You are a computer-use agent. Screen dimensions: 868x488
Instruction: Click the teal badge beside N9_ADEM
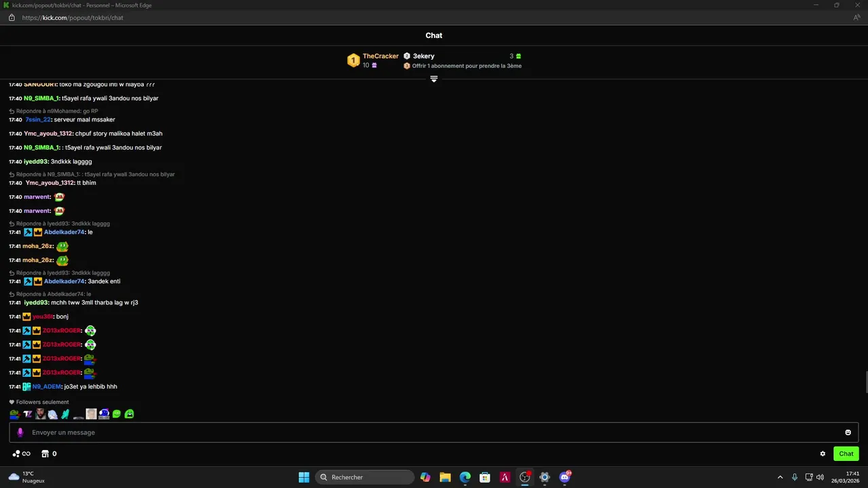pos(26,386)
